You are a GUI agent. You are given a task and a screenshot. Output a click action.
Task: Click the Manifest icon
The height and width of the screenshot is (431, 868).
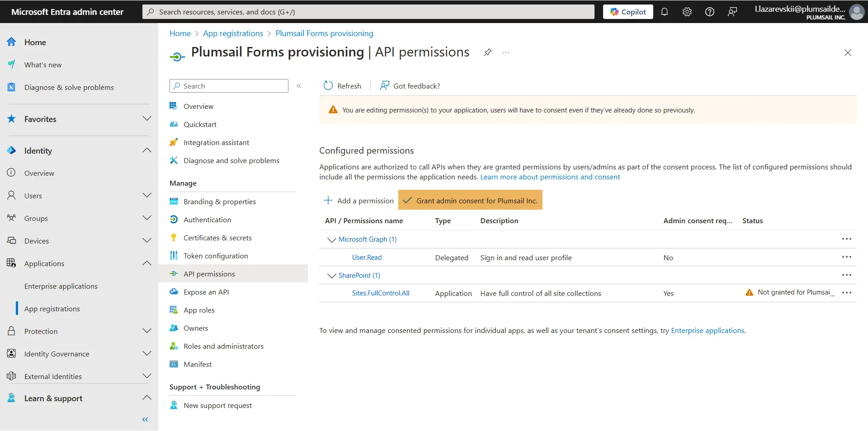point(174,364)
